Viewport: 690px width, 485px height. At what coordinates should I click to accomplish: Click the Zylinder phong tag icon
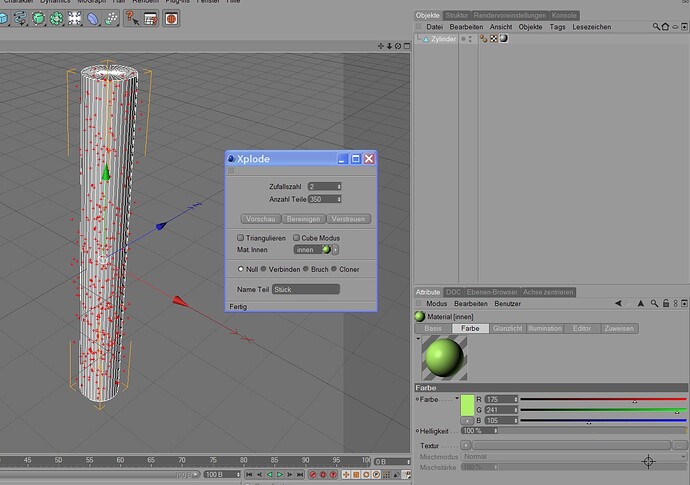484,39
